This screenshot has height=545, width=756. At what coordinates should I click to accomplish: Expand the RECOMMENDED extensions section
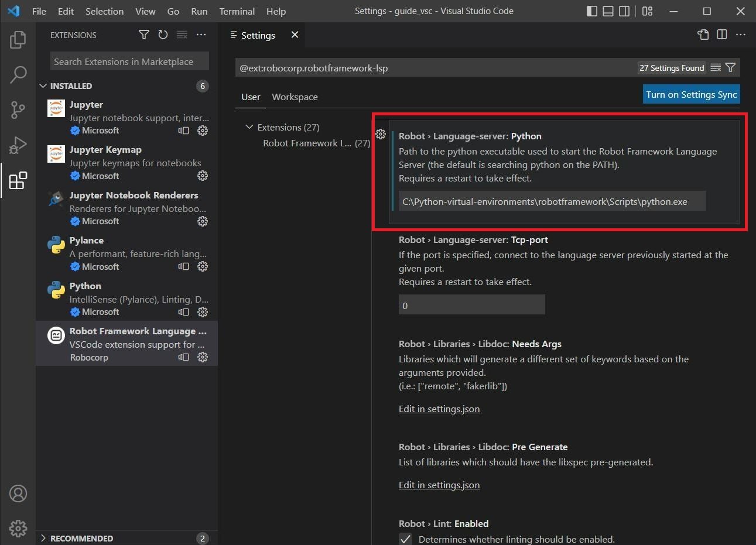(126, 539)
